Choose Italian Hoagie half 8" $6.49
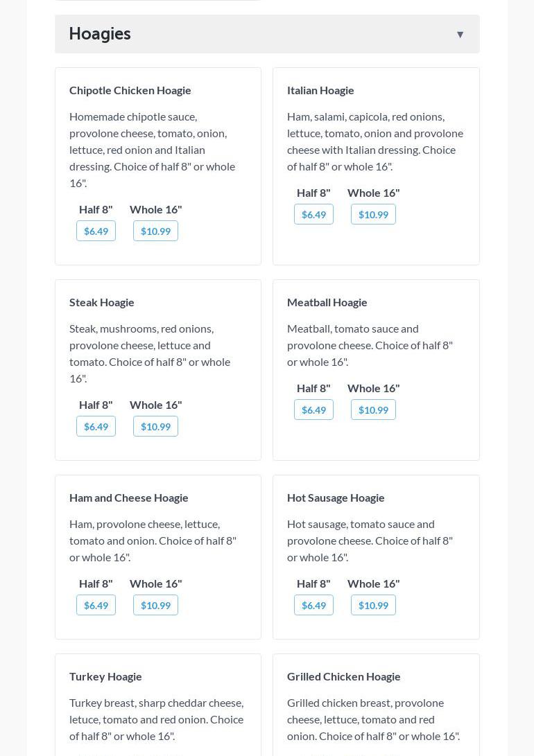Viewport: 534px width, 756px height. coord(313,214)
